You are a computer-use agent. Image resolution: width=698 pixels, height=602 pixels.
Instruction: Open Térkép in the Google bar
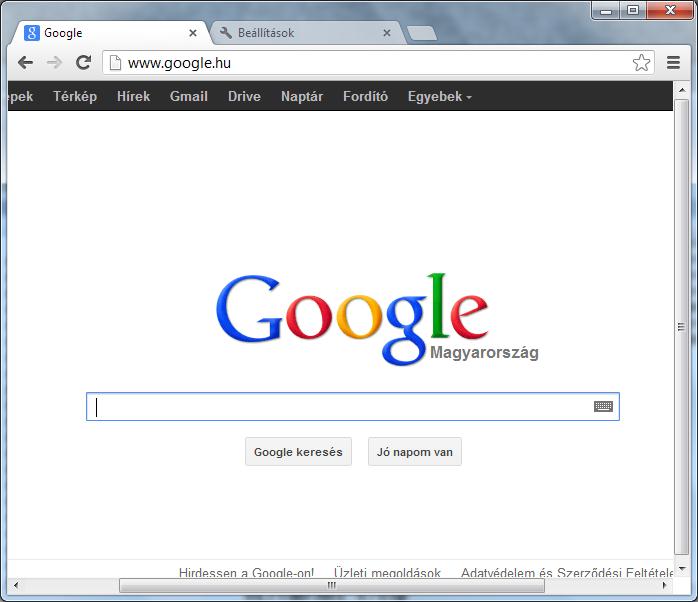click(75, 96)
